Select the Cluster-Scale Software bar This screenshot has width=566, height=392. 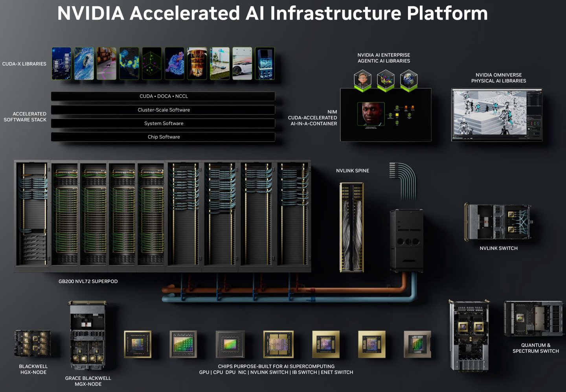click(x=163, y=110)
